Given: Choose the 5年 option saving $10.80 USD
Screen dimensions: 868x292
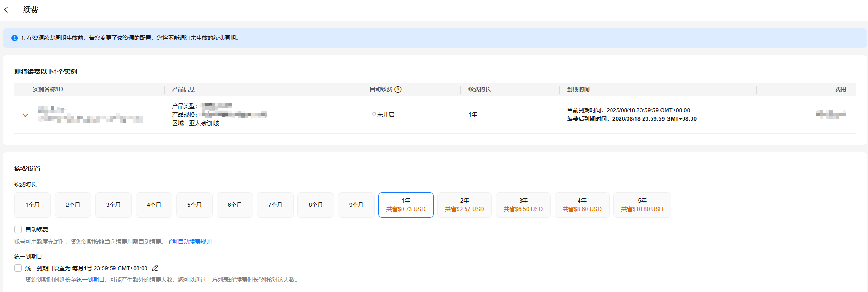Looking at the screenshot, I should pyautogui.click(x=642, y=205).
